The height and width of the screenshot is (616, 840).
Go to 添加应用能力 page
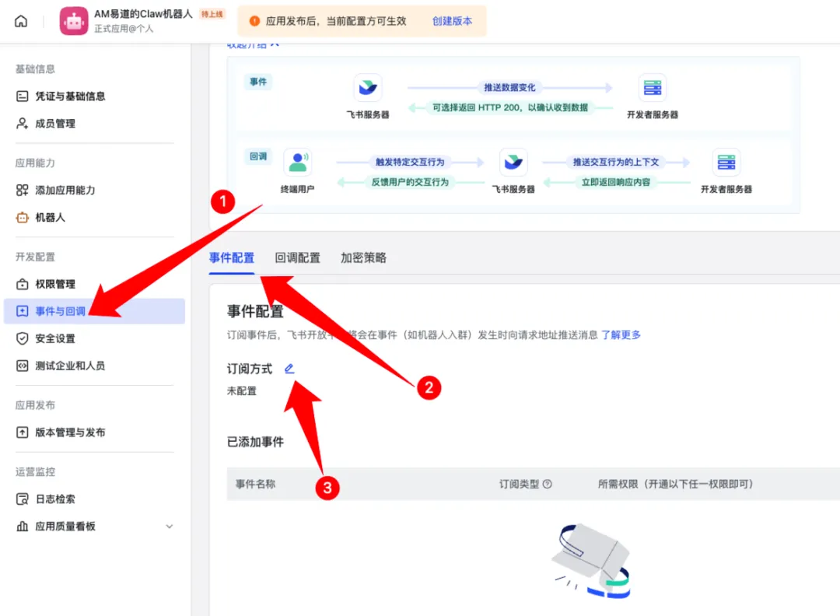(65, 191)
